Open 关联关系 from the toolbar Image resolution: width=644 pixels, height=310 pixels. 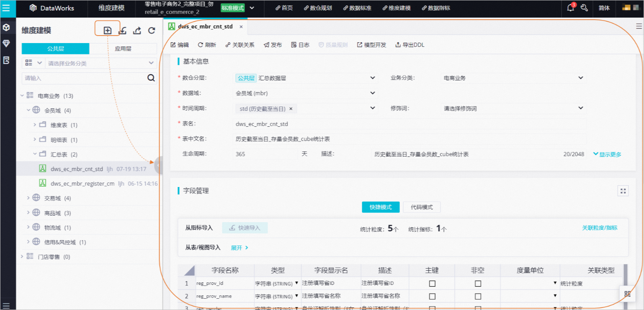pyautogui.click(x=240, y=45)
